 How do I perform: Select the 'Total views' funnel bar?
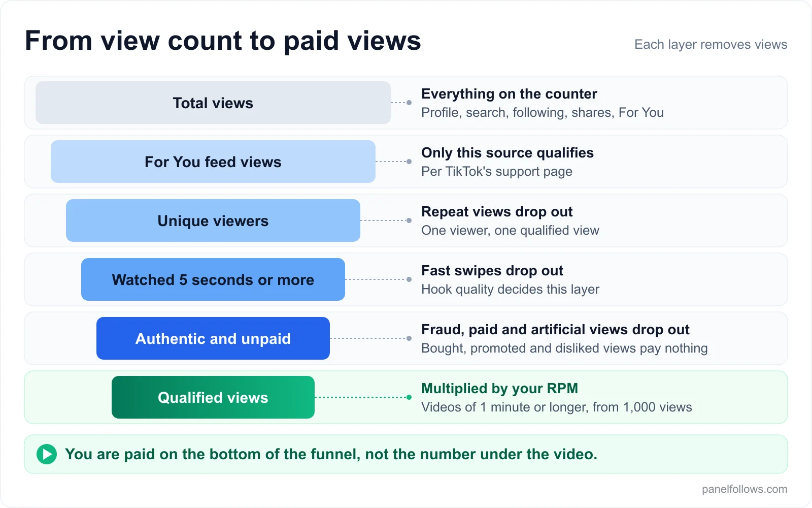(213, 103)
